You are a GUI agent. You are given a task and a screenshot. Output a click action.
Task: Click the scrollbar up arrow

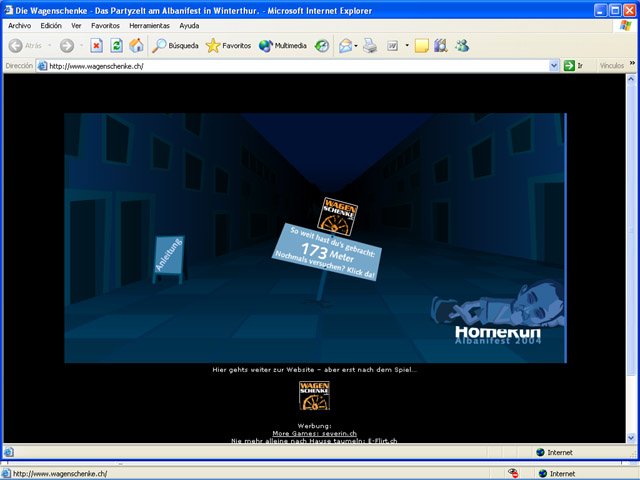pyautogui.click(x=631, y=79)
